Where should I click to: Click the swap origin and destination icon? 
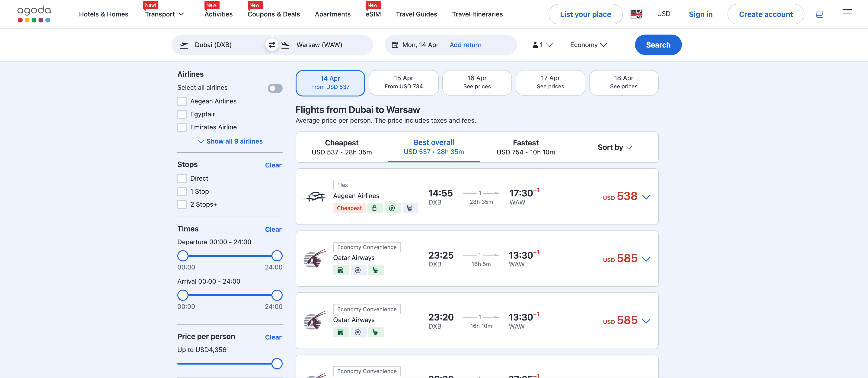point(271,45)
